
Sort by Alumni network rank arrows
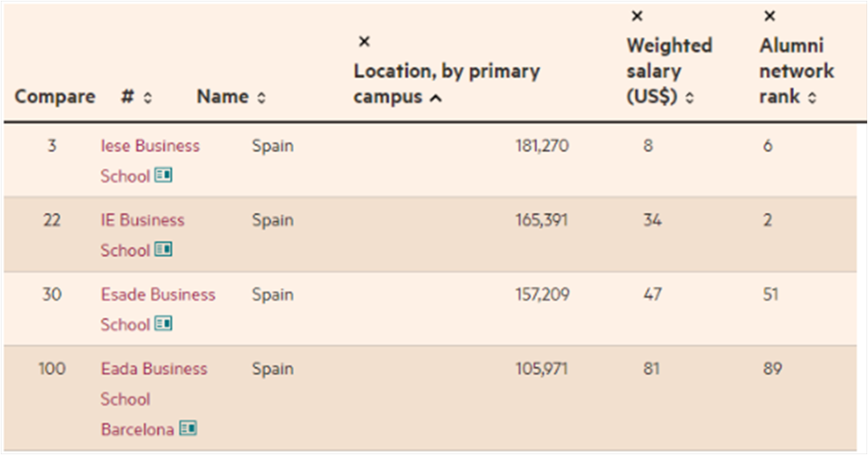(x=812, y=98)
